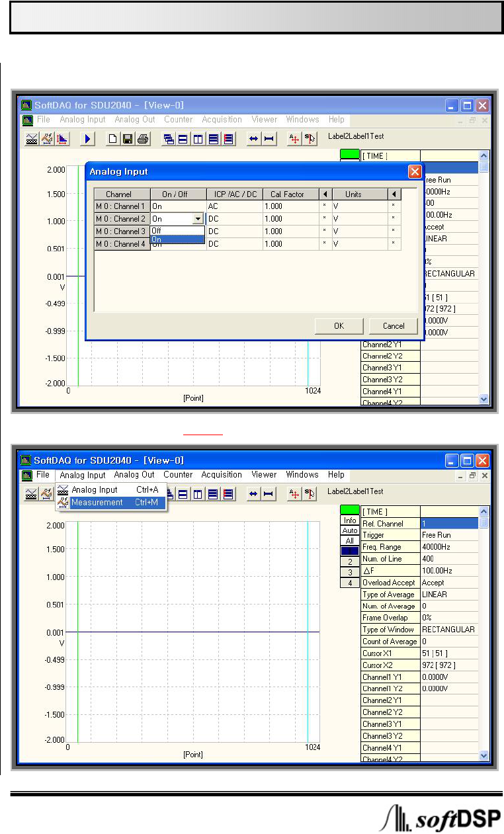Screen dimensions: 504x834
Task: Choose On in Channel 2 dropdown list
Action: tap(178, 239)
